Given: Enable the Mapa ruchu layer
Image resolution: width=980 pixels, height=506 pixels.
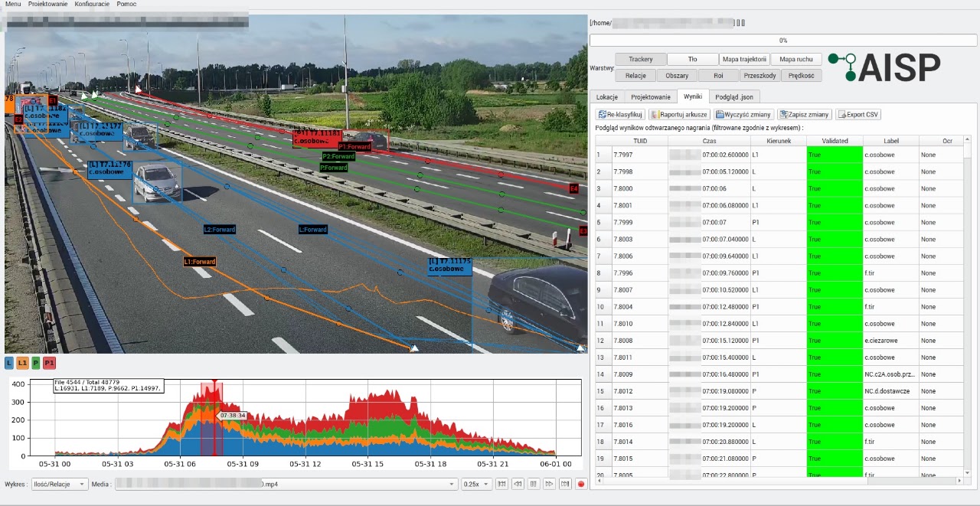Looking at the screenshot, I should pyautogui.click(x=796, y=59).
